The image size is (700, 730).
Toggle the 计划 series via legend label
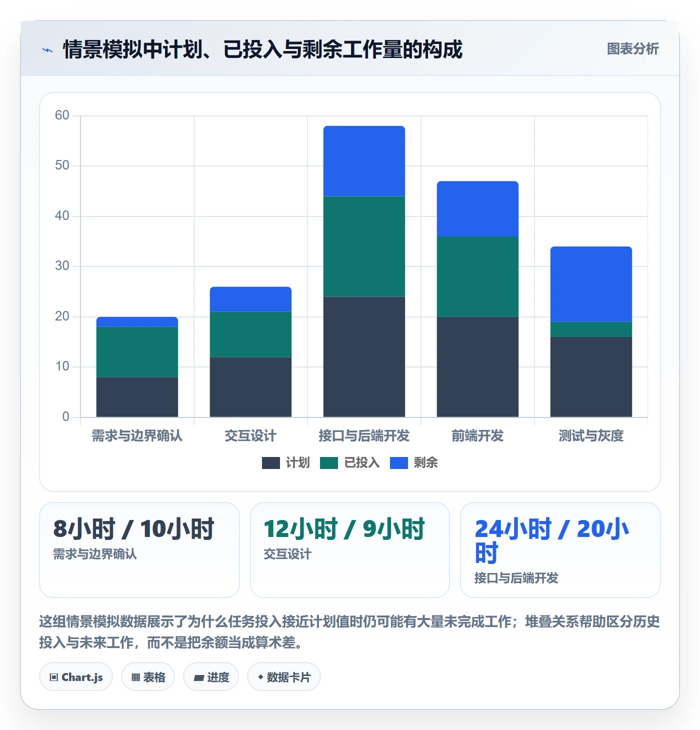[298, 463]
